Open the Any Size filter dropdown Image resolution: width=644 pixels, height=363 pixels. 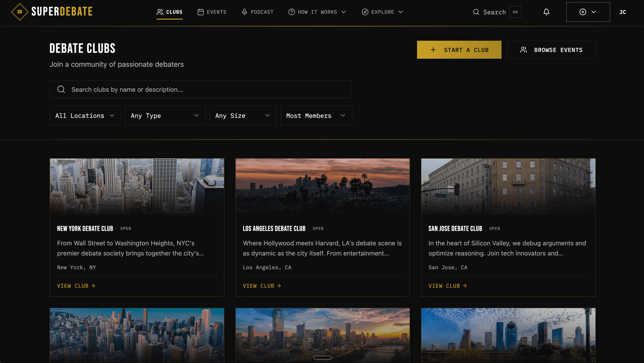pos(242,116)
